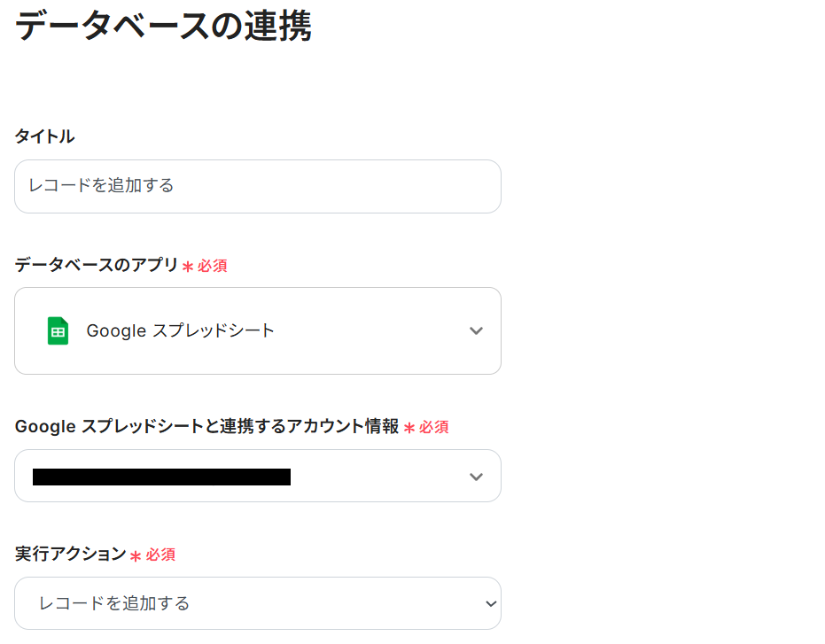Click the word Google in the account label
825x644 pixels.
click(45, 426)
